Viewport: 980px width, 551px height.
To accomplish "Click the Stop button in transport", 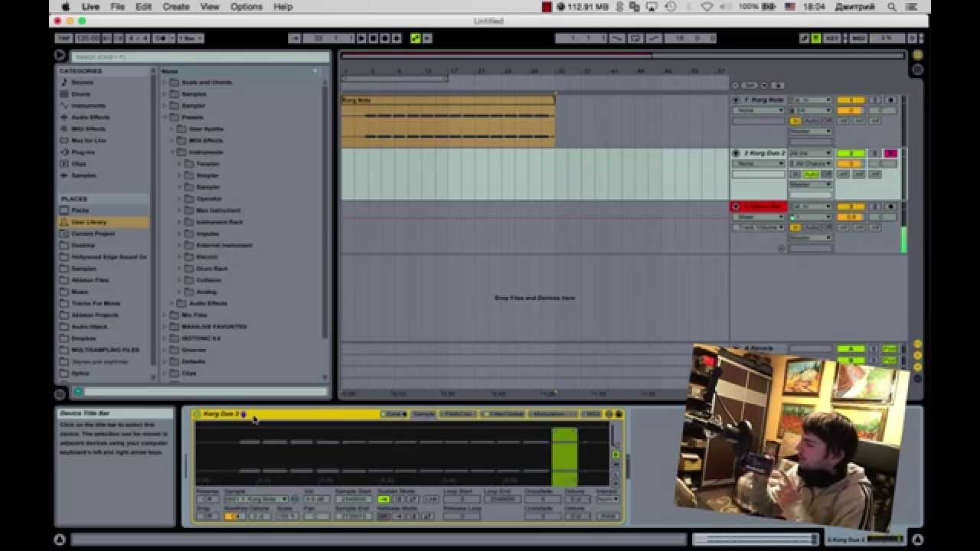I will point(373,38).
